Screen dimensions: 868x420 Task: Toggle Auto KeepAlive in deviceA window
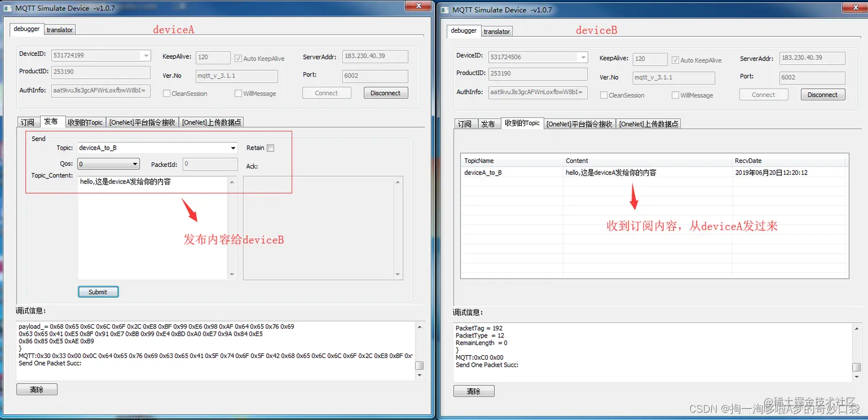click(238, 58)
